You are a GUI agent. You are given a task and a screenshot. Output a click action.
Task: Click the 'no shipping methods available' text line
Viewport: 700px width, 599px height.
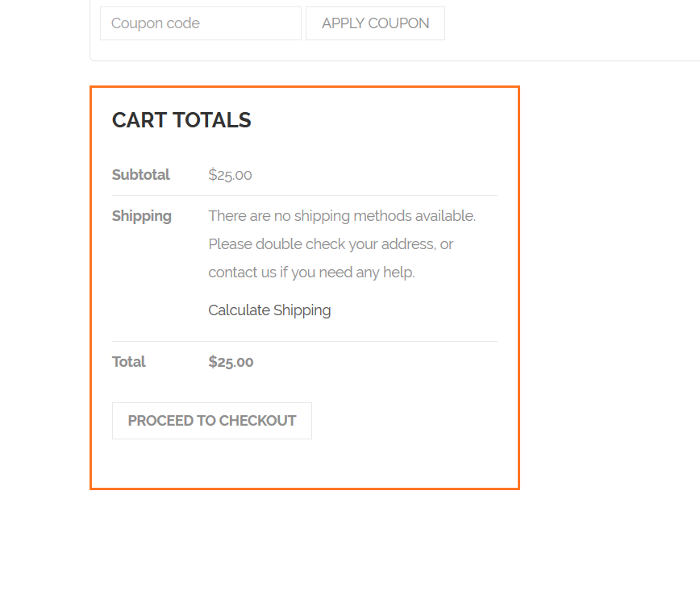(x=342, y=216)
